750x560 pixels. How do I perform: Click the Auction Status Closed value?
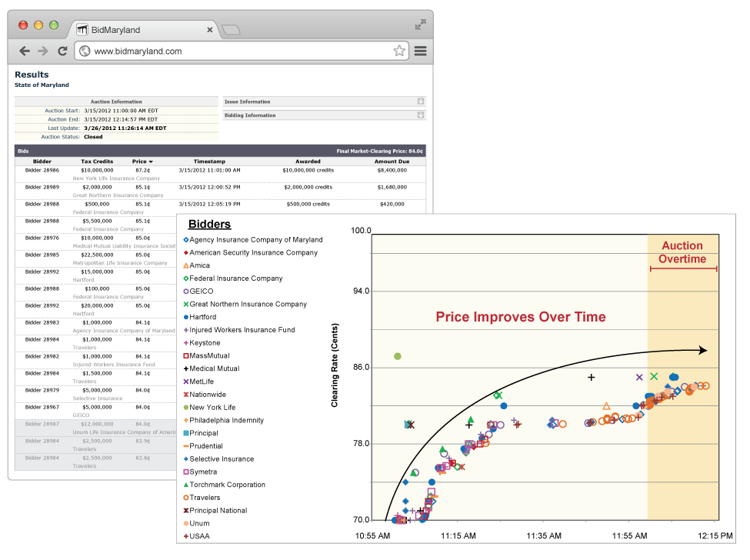tap(93, 137)
